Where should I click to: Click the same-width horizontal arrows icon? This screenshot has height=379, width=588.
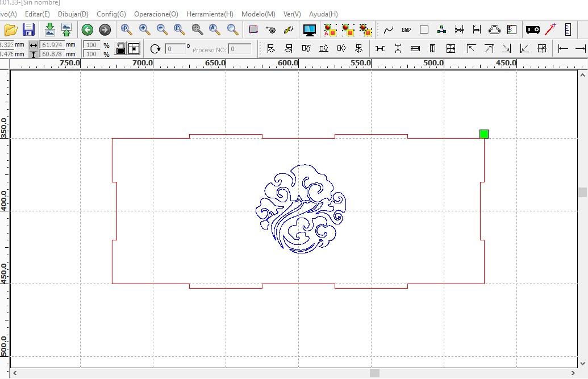tap(415, 48)
